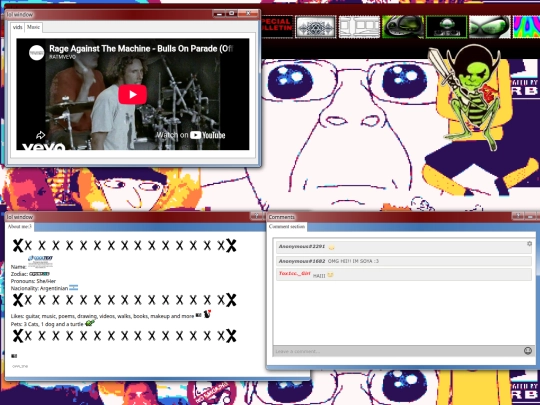The image size is (540, 405).
Task: Click the green alien-eye stamp
Action: [x=403, y=27]
